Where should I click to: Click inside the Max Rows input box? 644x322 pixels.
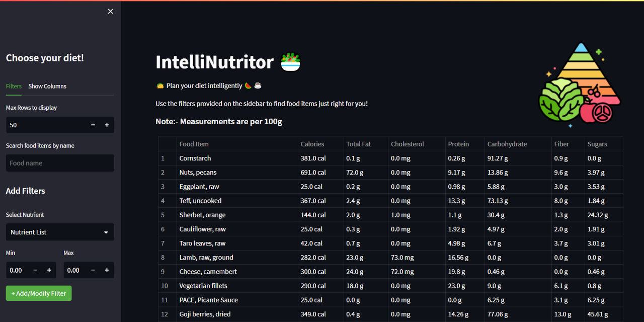45,125
